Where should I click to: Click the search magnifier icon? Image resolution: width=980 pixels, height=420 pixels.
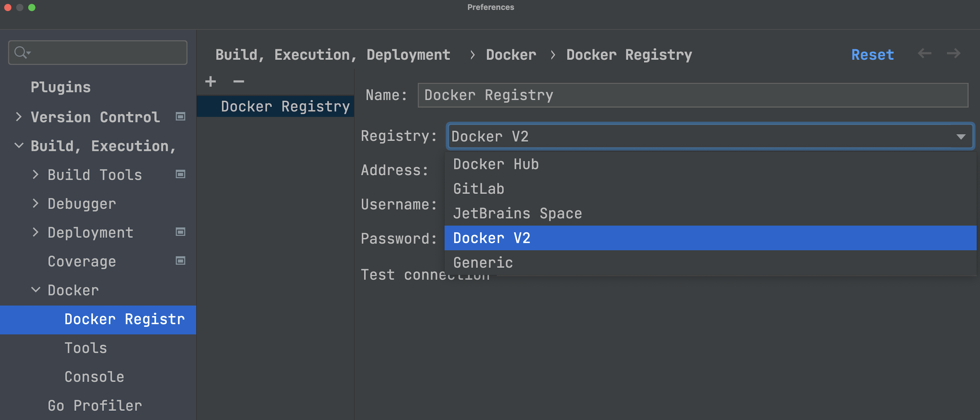pos(21,52)
